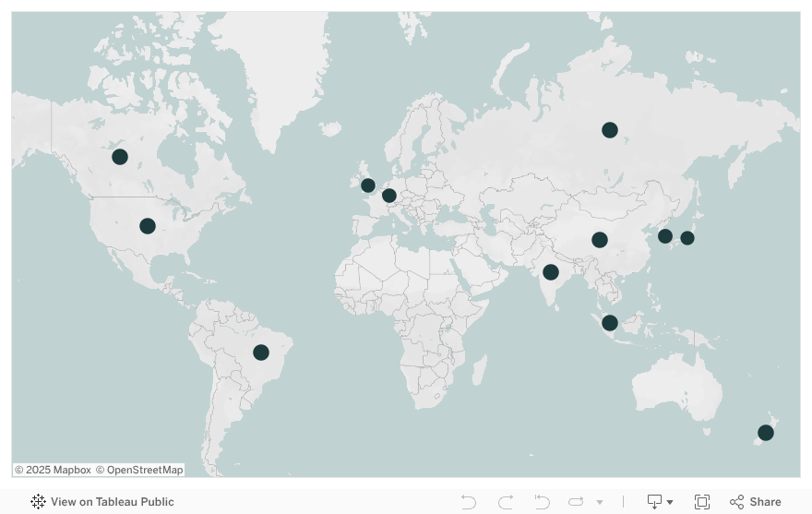This screenshot has width=812, height=514.
Task: Select the map dot over India
Action: 551,271
